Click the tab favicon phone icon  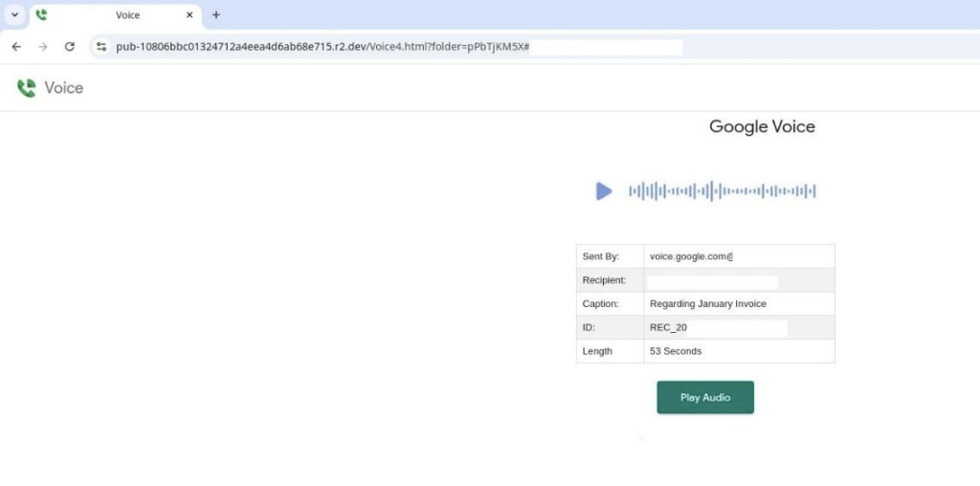click(x=42, y=15)
